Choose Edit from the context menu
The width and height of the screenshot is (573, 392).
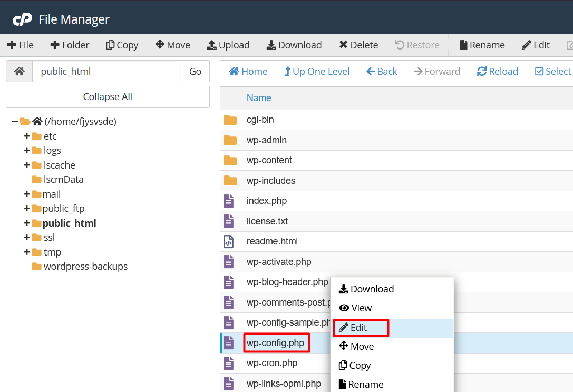click(x=359, y=328)
